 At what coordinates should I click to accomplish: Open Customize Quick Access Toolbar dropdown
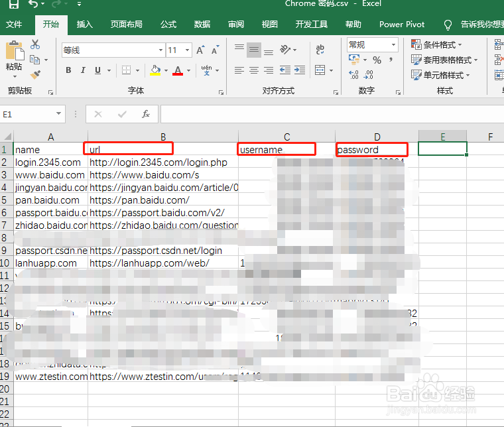pos(79,4)
